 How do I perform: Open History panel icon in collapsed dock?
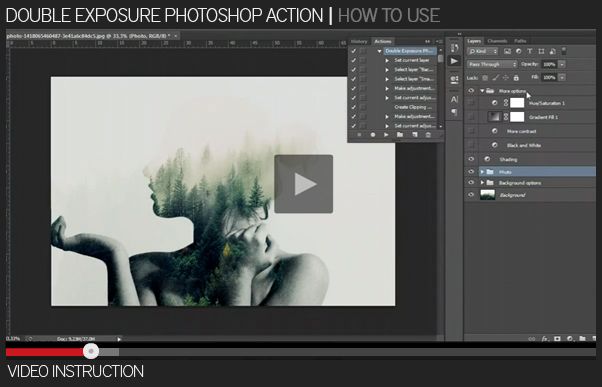pyautogui.click(x=454, y=48)
